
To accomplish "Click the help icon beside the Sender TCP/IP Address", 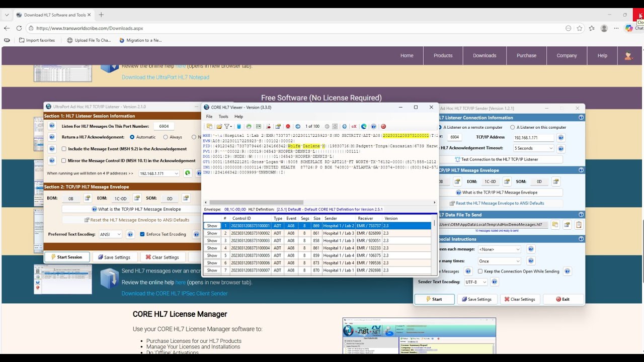I will pos(561,137).
